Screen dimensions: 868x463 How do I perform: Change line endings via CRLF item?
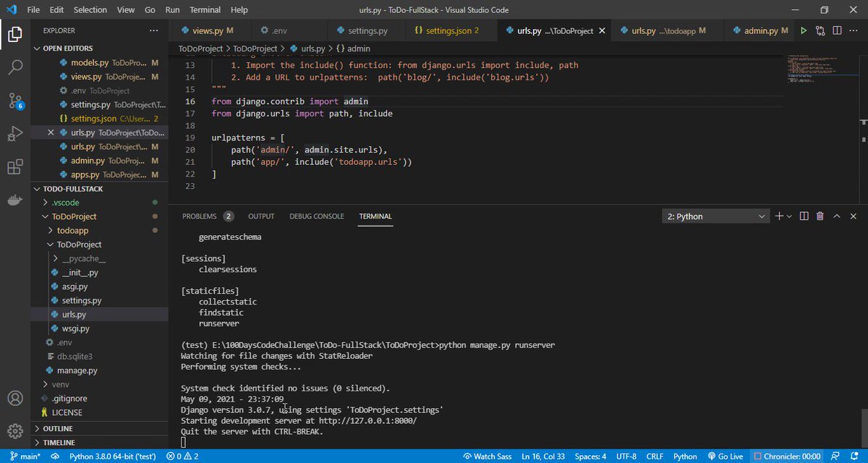point(655,456)
